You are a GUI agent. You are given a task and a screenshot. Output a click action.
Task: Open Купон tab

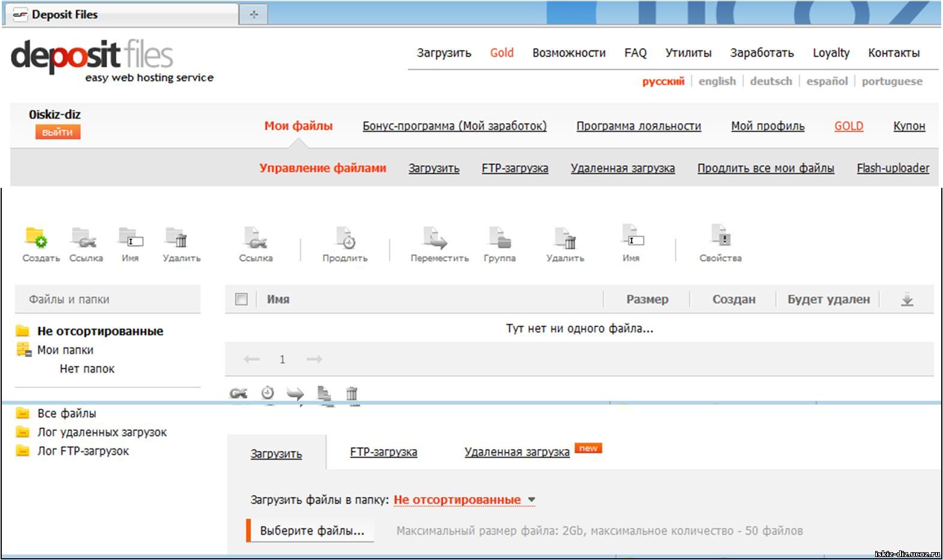pos(909,126)
